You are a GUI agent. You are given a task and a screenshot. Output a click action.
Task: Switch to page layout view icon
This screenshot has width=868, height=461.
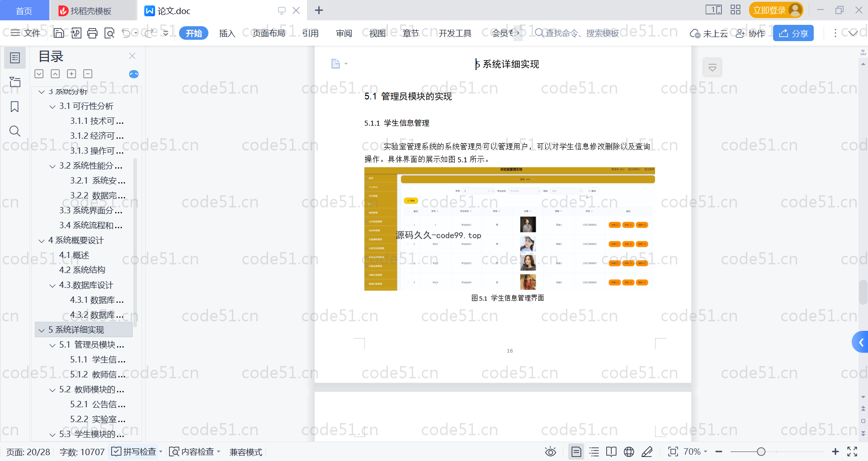click(576, 452)
